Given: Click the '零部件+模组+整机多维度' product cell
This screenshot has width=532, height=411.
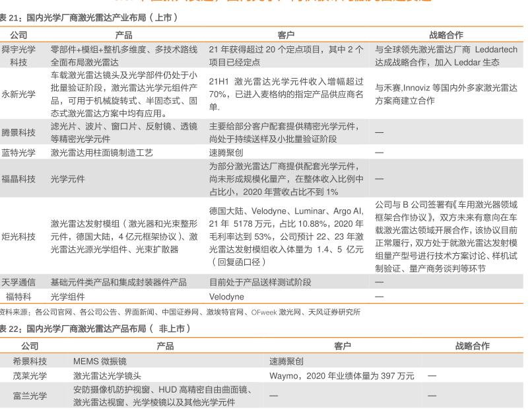Looking at the screenshot, I should pos(124,56).
